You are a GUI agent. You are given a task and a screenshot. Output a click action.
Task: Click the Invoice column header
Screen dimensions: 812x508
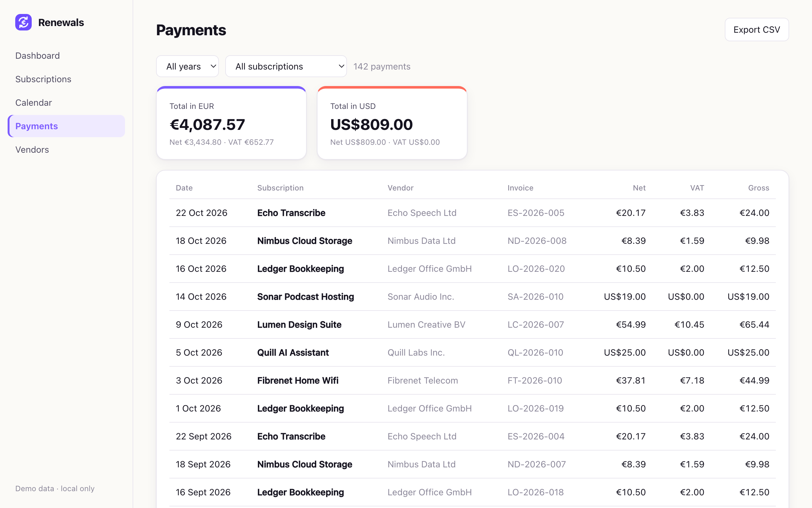pyautogui.click(x=521, y=188)
